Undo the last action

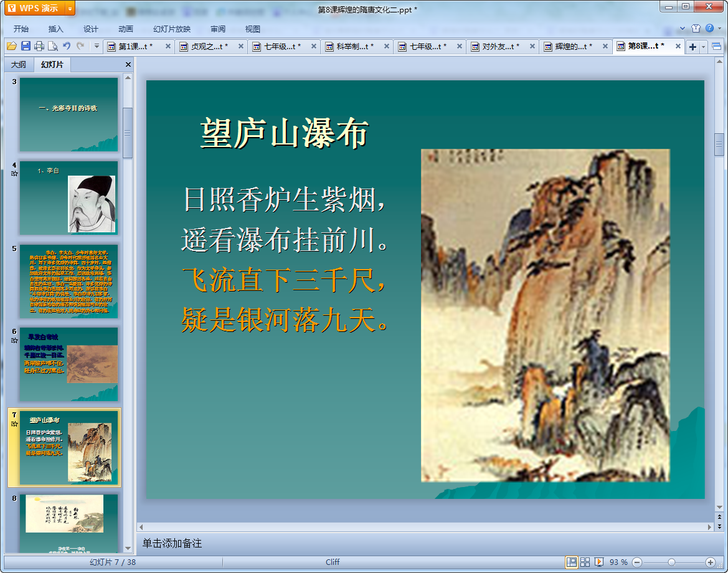pos(67,46)
